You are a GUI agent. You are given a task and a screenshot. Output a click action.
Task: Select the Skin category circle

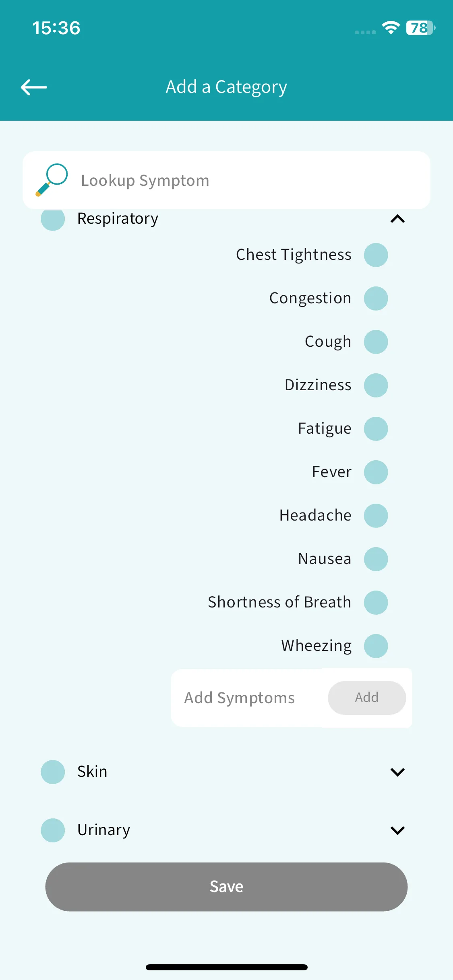click(x=53, y=772)
